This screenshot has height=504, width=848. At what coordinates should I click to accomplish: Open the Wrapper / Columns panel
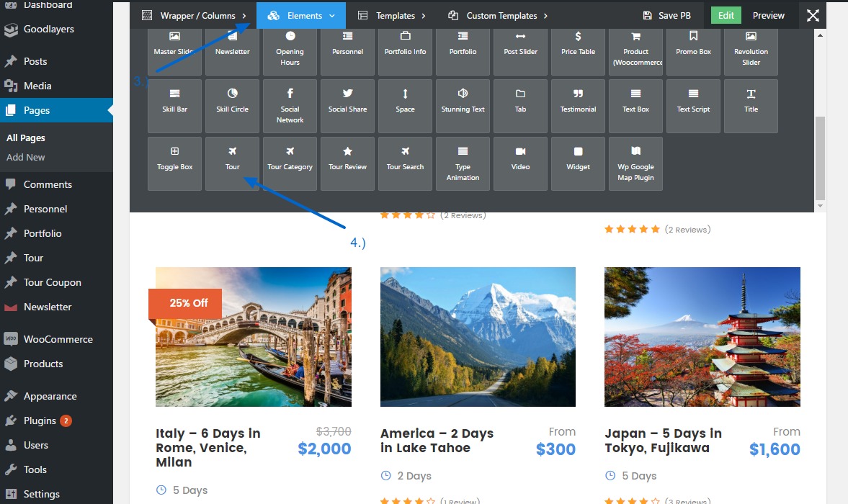tap(193, 15)
